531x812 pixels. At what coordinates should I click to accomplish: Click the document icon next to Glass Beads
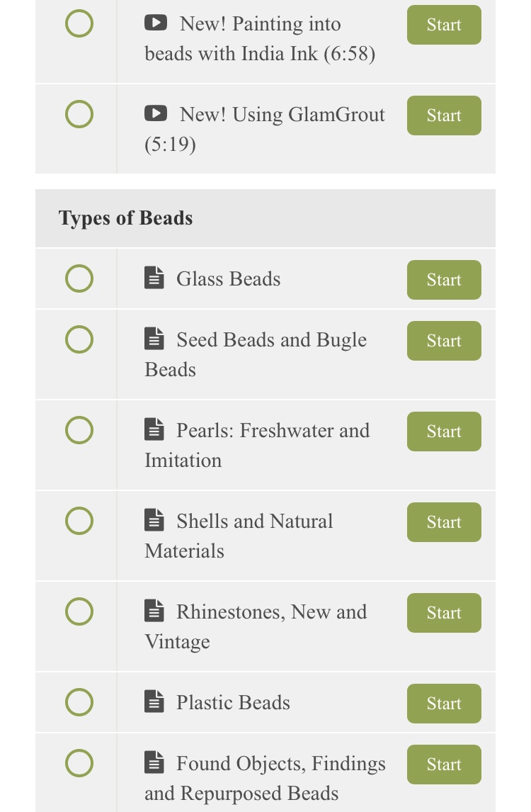pos(154,278)
